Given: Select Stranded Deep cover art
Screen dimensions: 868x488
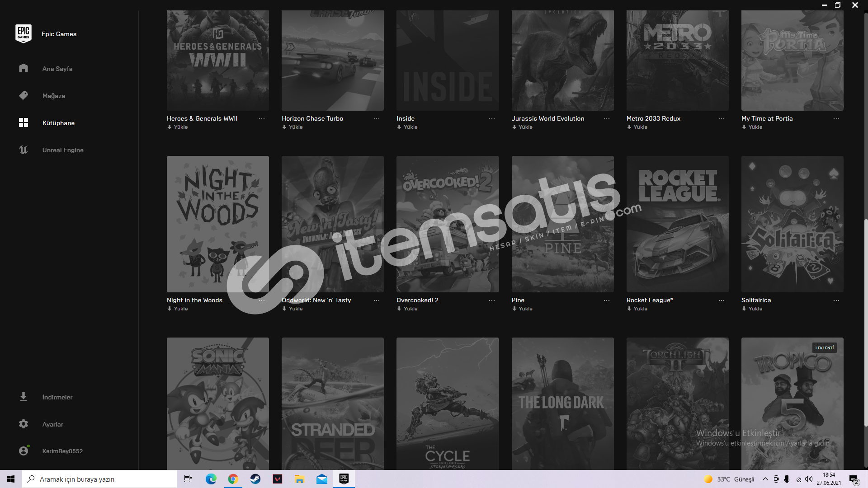Looking at the screenshot, I should [333, 404].
